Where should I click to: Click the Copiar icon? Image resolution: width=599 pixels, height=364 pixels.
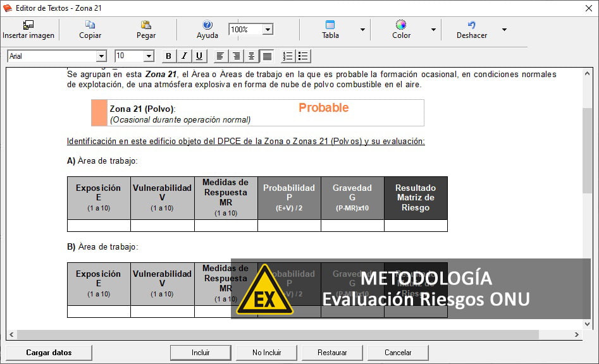pos(90,25)
